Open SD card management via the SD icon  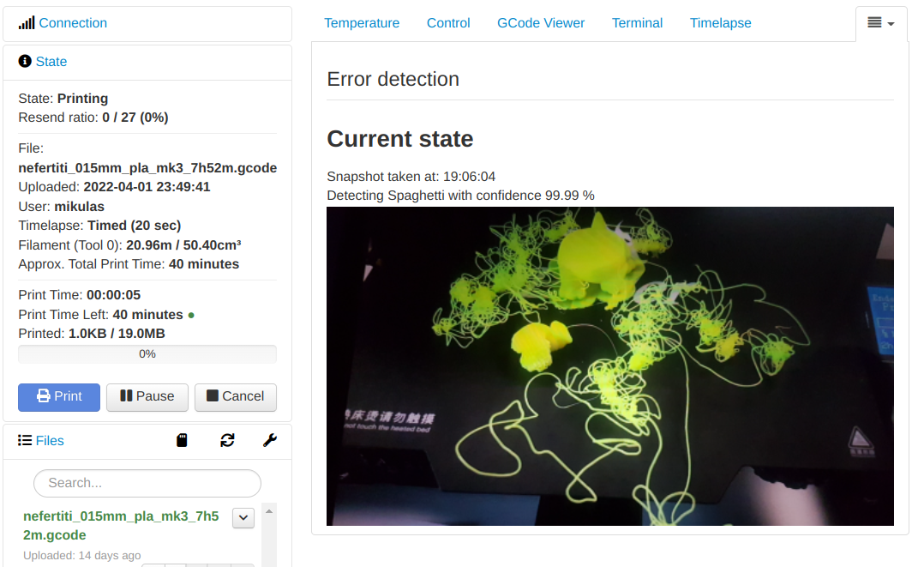(182, 440)
